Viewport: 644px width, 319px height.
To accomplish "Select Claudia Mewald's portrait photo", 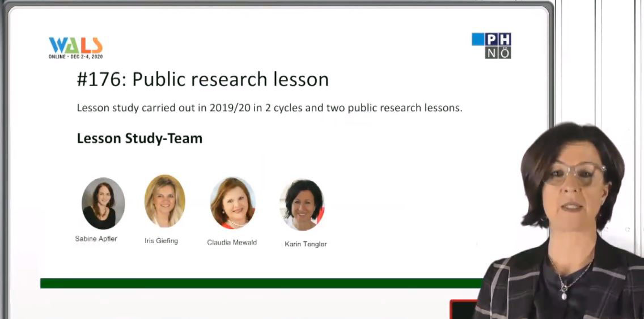I will tap(232, 203).
